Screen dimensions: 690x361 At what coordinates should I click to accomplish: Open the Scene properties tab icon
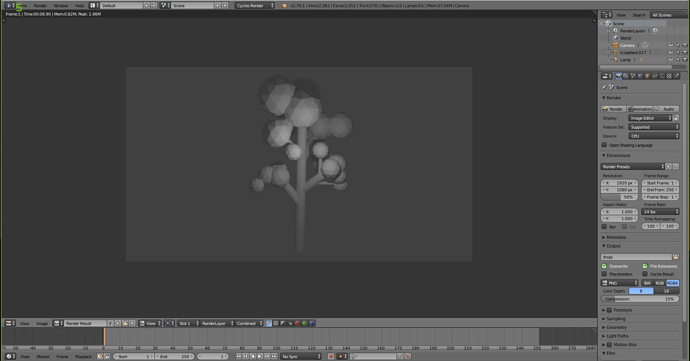coord(633,76)
